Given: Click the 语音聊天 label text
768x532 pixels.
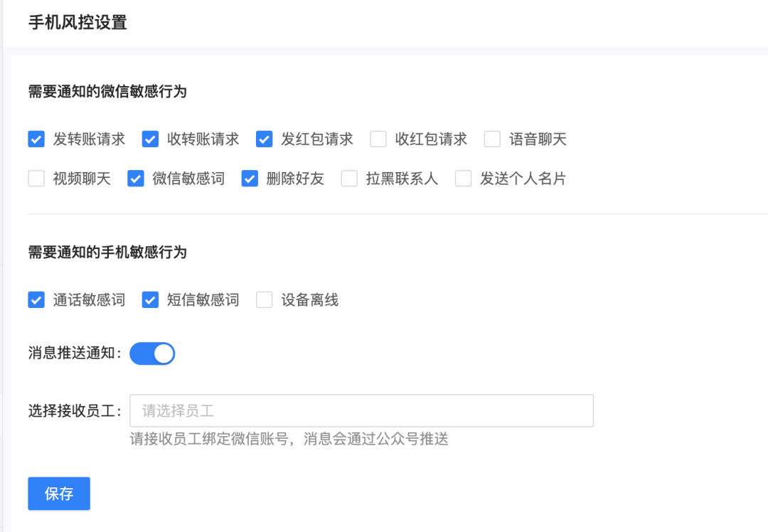Looking at the screenshot, I should click(x=538, y=139).
